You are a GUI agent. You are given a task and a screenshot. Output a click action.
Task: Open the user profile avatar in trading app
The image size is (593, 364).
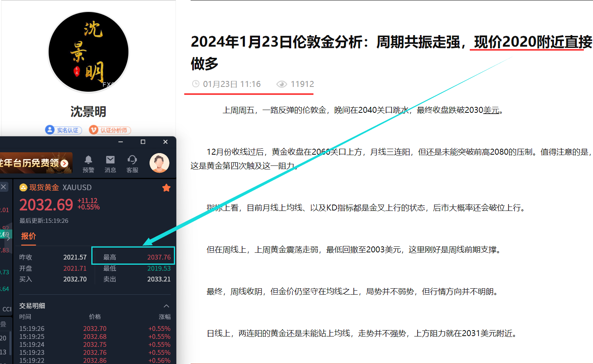(160, 163)
